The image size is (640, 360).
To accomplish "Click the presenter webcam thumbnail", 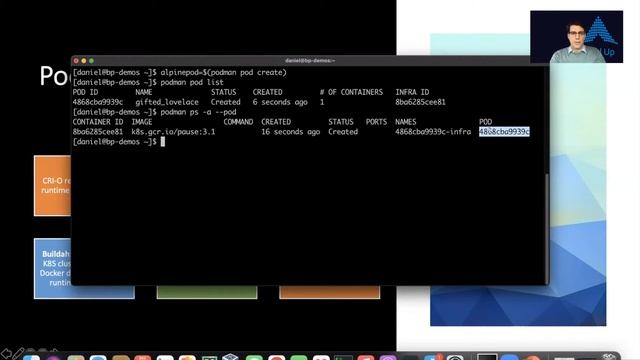I will [576, 37].
